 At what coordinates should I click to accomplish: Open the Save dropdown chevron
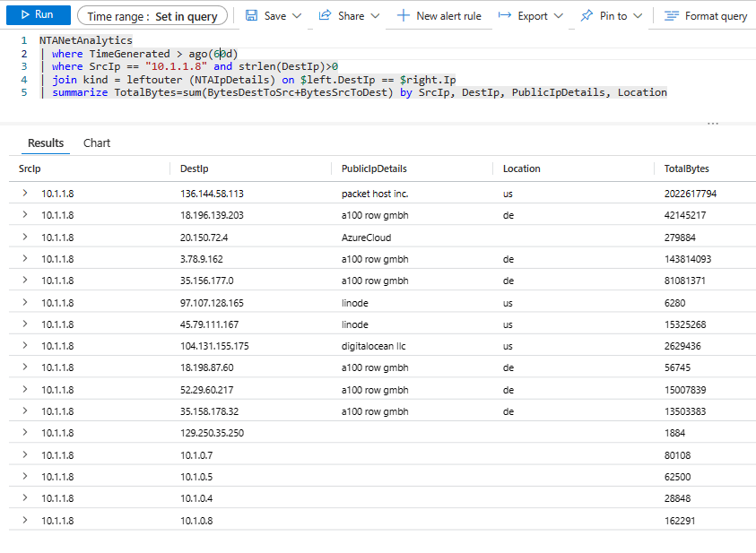300,16
